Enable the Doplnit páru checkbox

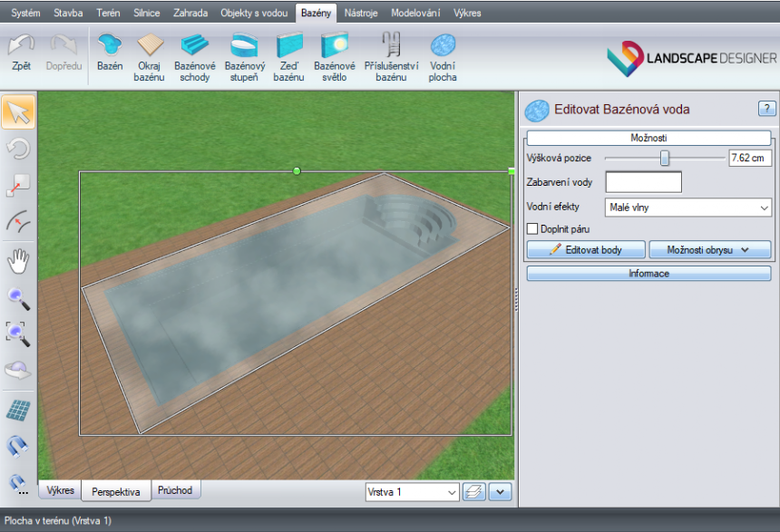coord(532,228)
